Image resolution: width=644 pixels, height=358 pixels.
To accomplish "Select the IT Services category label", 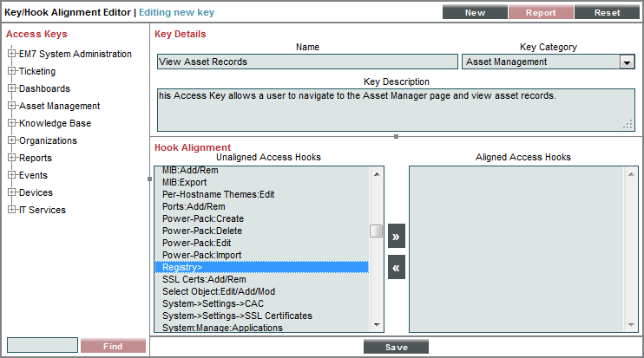I will coord(43,210).
